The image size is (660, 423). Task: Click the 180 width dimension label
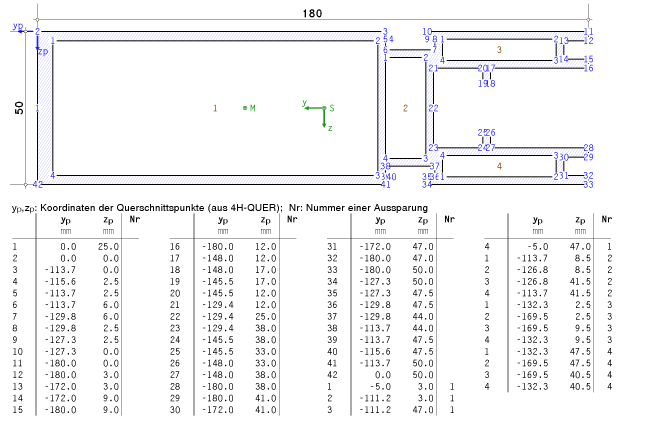(x=313, y=12)
